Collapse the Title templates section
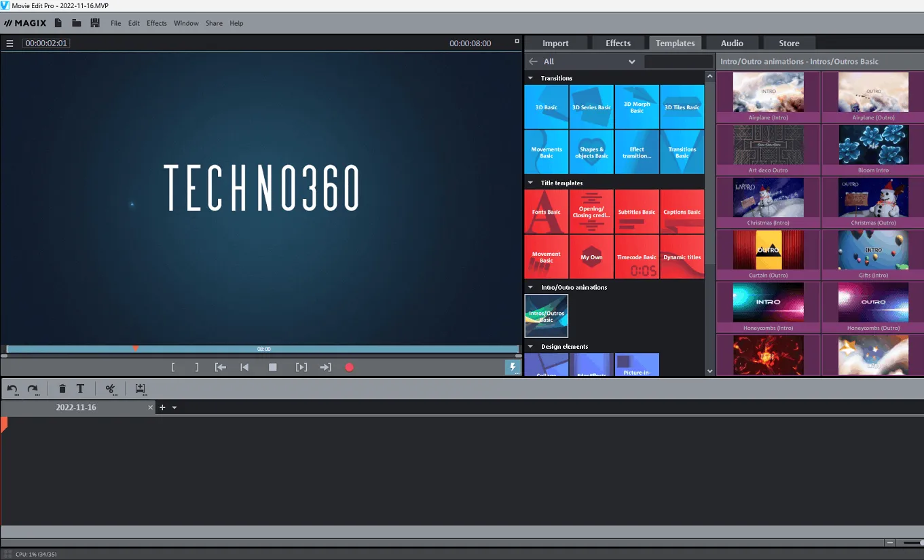Image resolution: width=924 pixels, height=560 pixels. (531, 183)
